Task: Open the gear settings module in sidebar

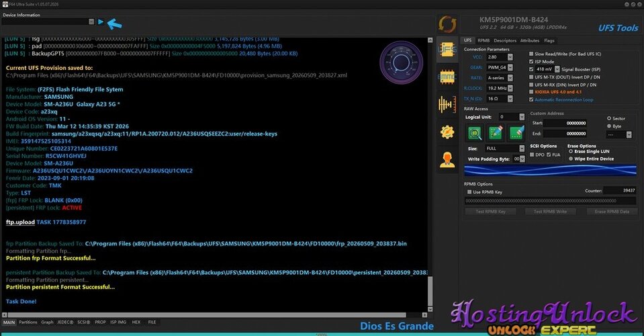Action: point(447,132)
